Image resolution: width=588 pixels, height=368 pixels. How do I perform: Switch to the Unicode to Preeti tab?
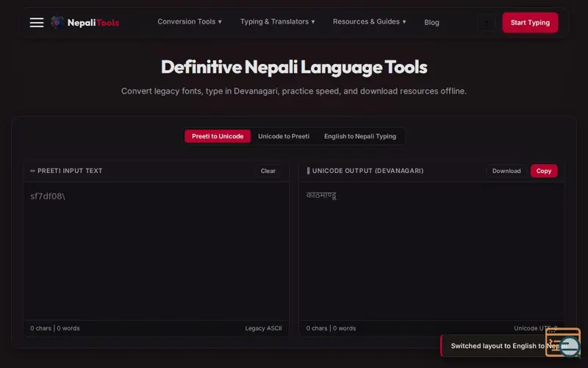[x=284, y=136]
